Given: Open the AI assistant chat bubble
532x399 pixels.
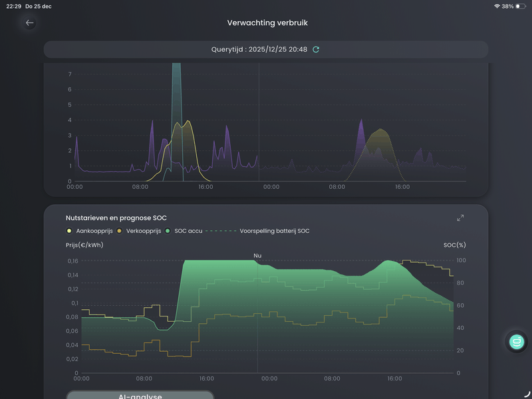Looking at the screenshot, I should [516, 342].
